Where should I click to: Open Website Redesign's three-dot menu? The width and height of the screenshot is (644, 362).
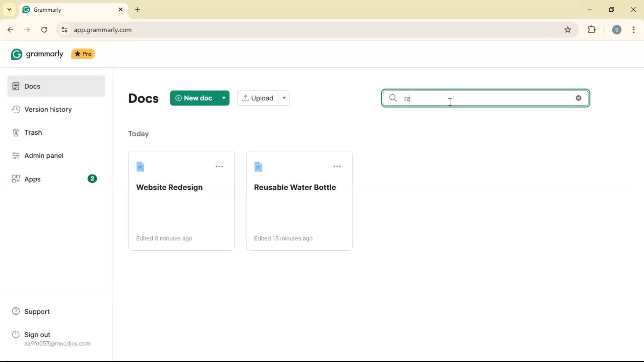(219, 167)
